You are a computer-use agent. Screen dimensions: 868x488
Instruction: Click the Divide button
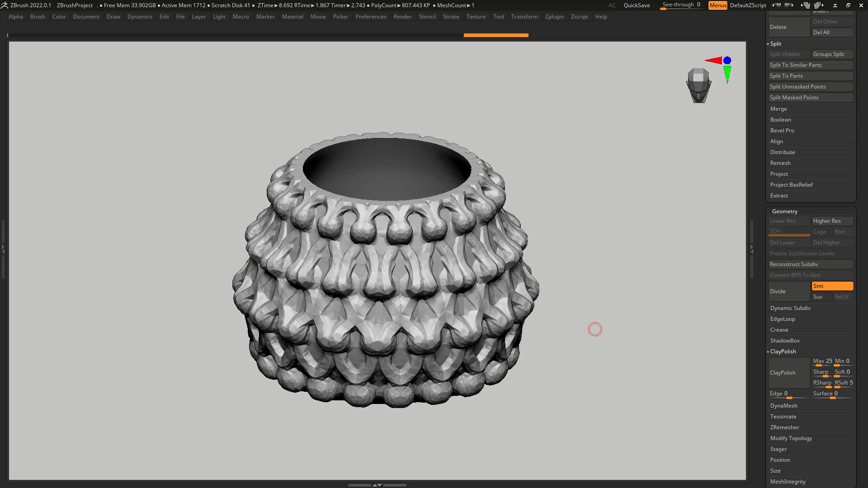[x=789, y=291]
